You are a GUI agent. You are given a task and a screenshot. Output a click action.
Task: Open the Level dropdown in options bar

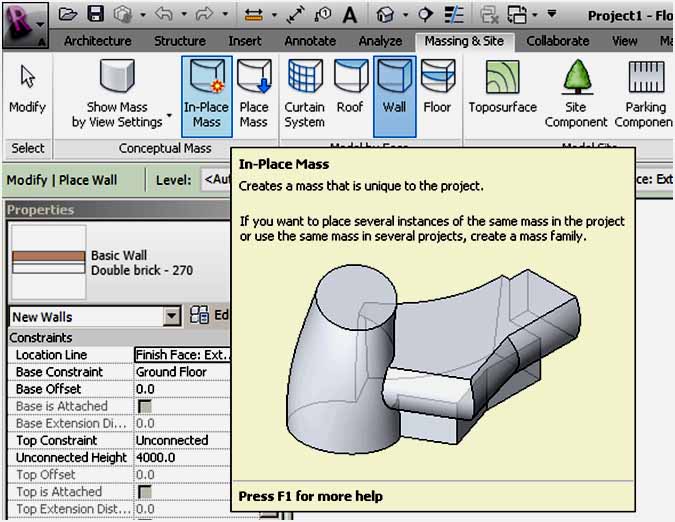click(216, 179)
